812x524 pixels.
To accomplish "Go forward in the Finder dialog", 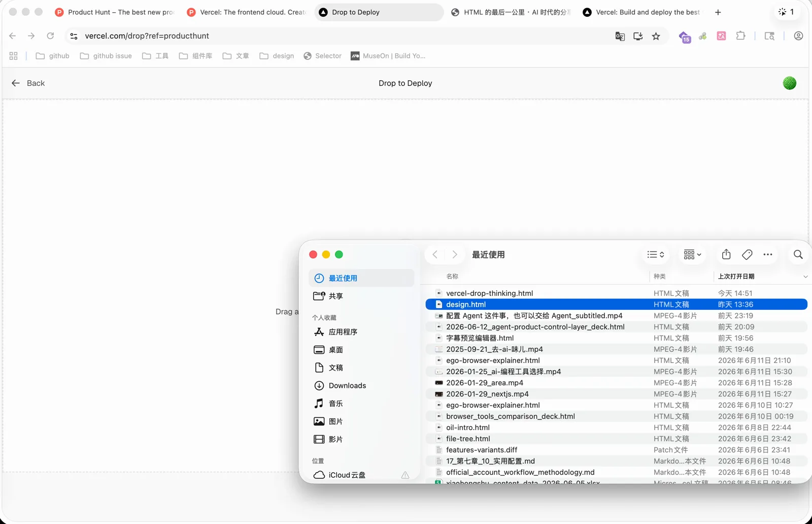I will coord(455,254).
